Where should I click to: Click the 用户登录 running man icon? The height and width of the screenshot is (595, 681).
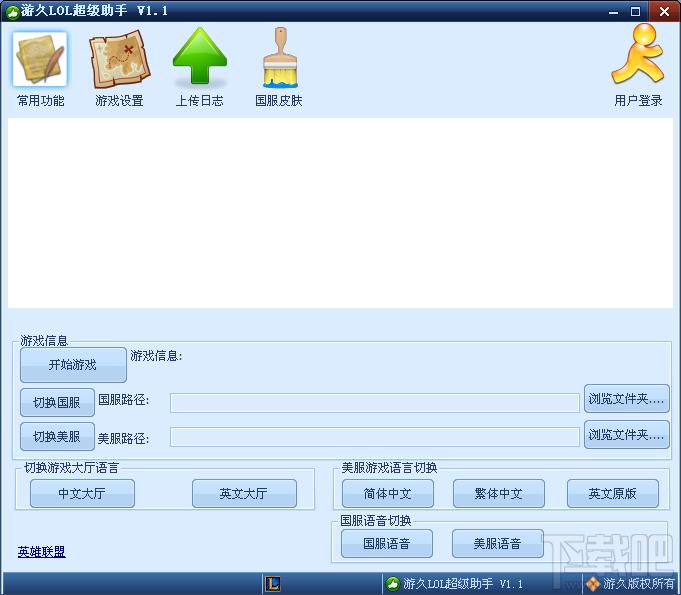point(638,54)
